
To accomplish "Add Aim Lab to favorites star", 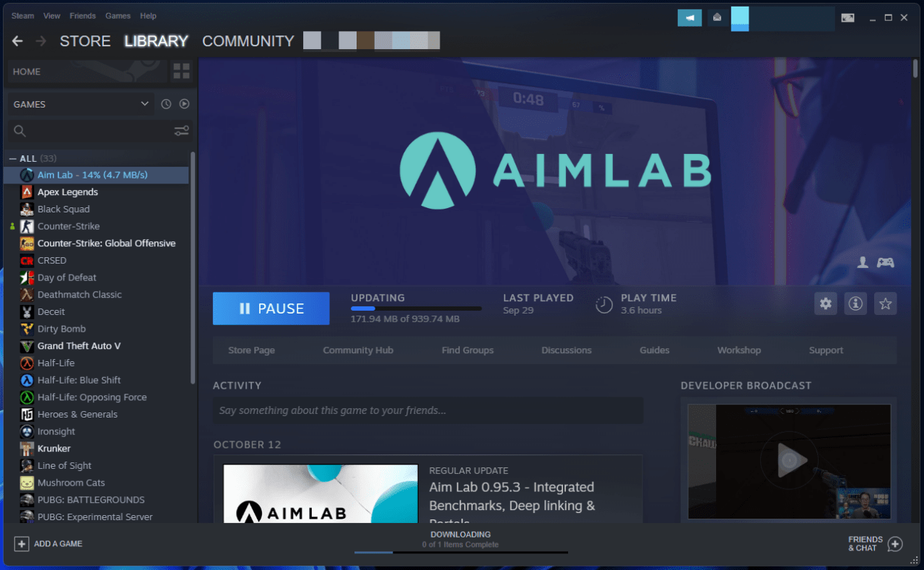I will pos(886,303).
